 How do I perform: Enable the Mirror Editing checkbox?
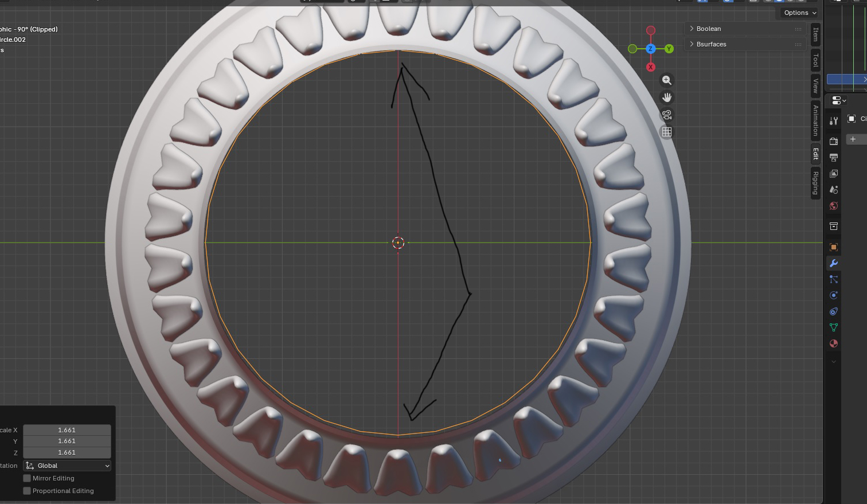pyautogui.click(x=27, y=478)
